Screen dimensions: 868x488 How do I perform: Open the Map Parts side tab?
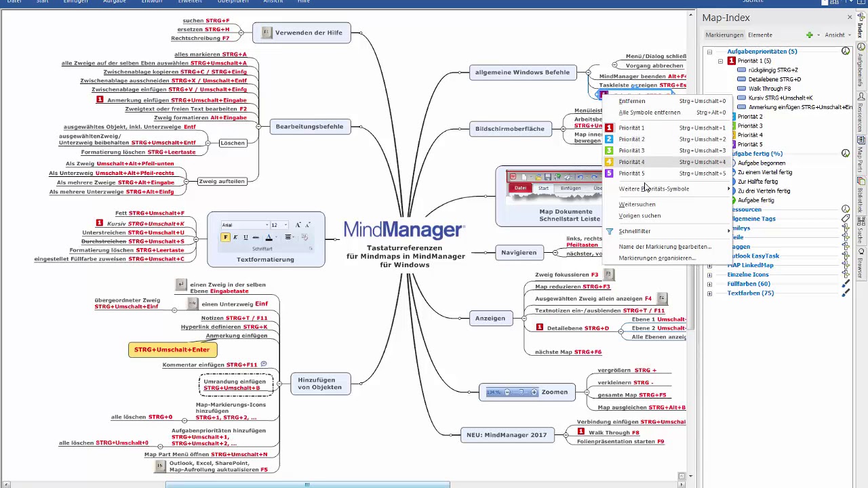[x=861, y=154]
